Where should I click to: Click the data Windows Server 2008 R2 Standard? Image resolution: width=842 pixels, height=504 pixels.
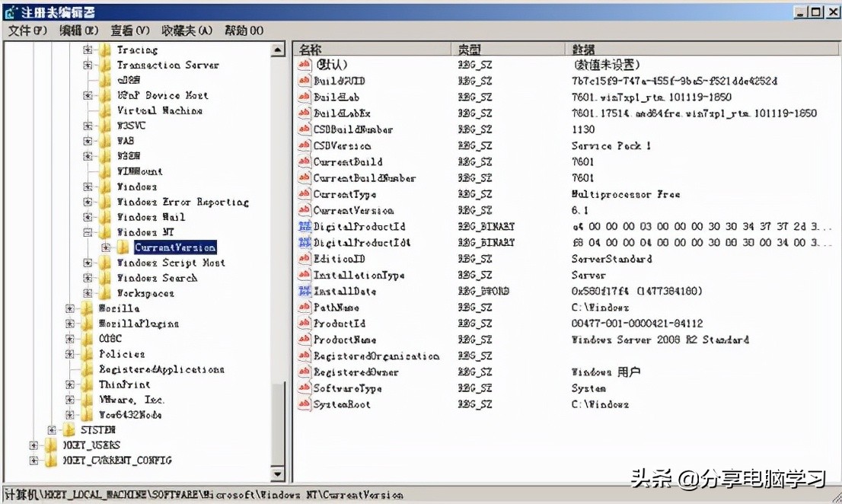(660, 340)
